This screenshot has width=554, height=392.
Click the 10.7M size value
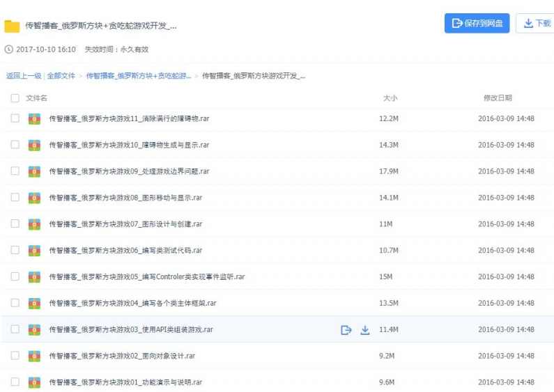coord(389,251)
